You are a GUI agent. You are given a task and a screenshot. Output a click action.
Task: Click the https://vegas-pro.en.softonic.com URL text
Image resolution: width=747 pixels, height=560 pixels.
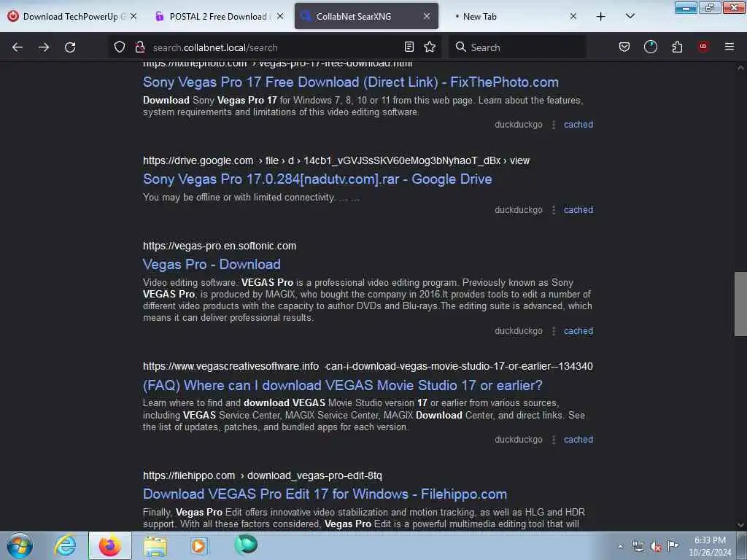pyautogui.click(x=220, y=246)
